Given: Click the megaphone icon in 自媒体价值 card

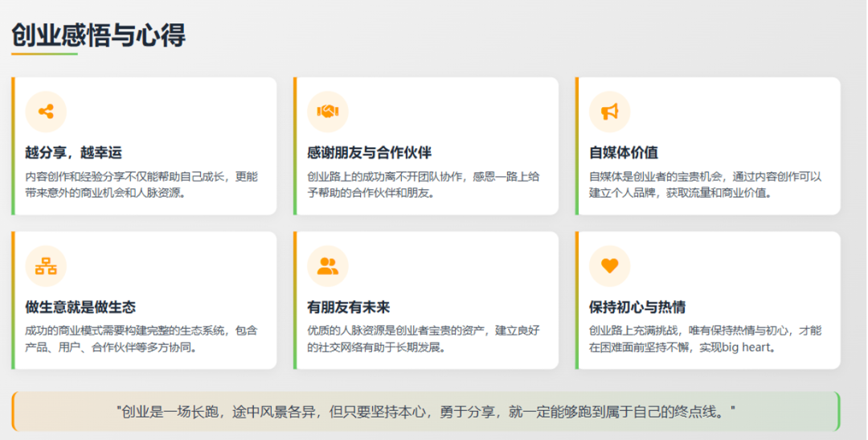Looking at the screenshot, I should pyautogui.click(x=609, y=111).
